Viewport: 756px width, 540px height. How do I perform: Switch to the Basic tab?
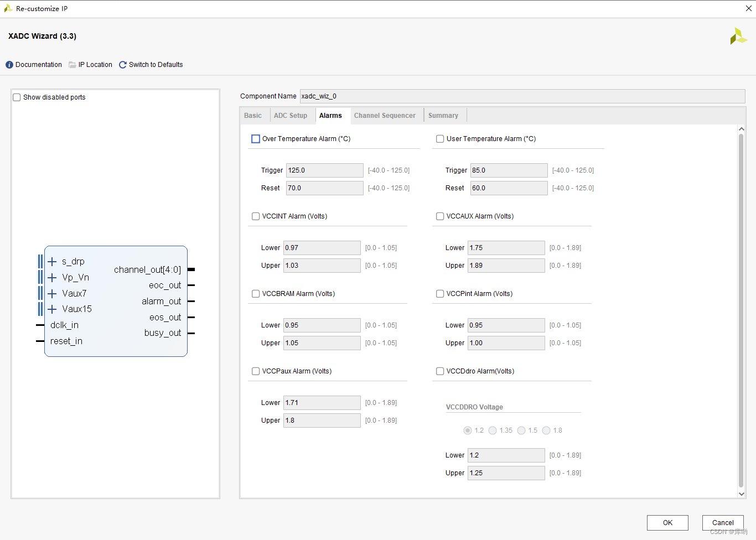tap(253, 116)
